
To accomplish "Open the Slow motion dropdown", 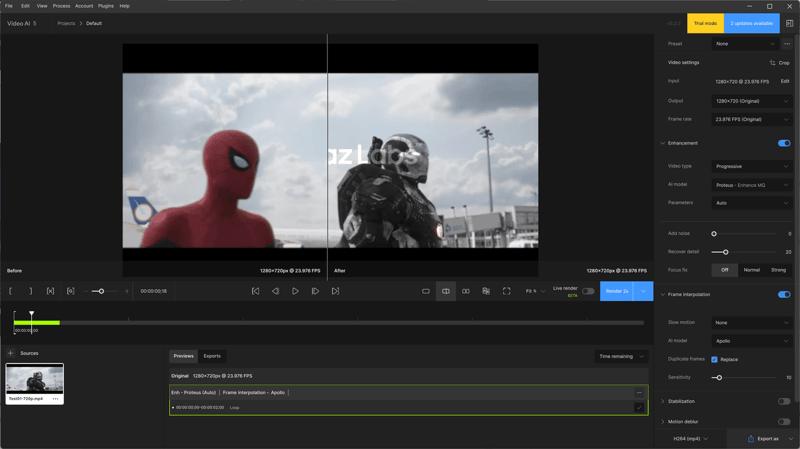I will (752, 323).
